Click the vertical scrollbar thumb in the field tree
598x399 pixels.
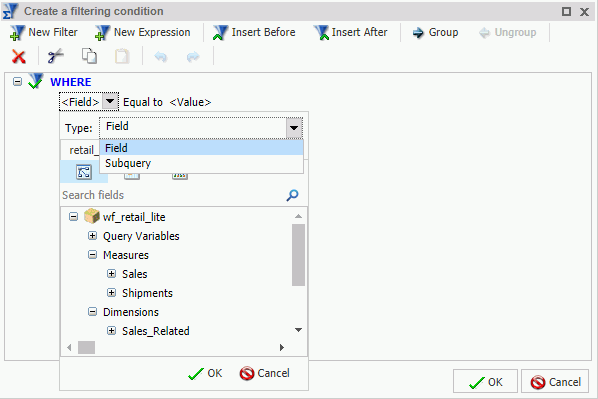[x=298, y=255]
